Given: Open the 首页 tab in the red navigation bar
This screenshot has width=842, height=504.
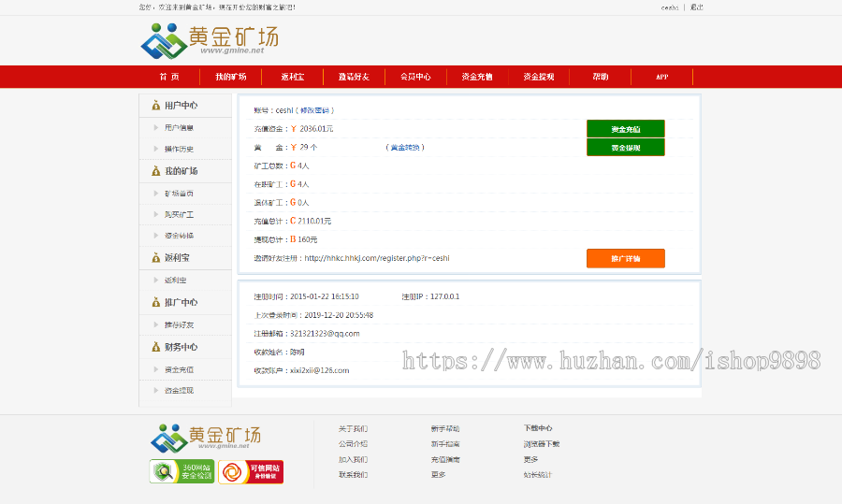Looking at the screenshot, I should [x=169, y=77].
